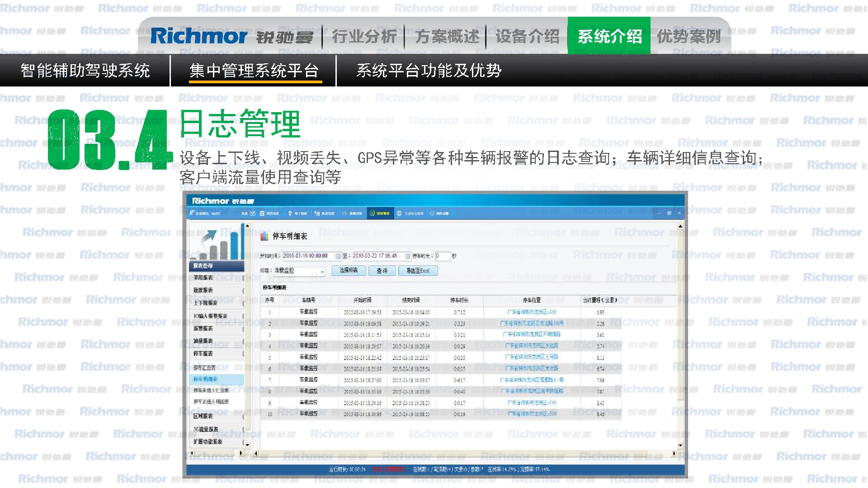Open the camera-icon toolbar item
This screenshot has height=488, width=868.
pos(352,213)
